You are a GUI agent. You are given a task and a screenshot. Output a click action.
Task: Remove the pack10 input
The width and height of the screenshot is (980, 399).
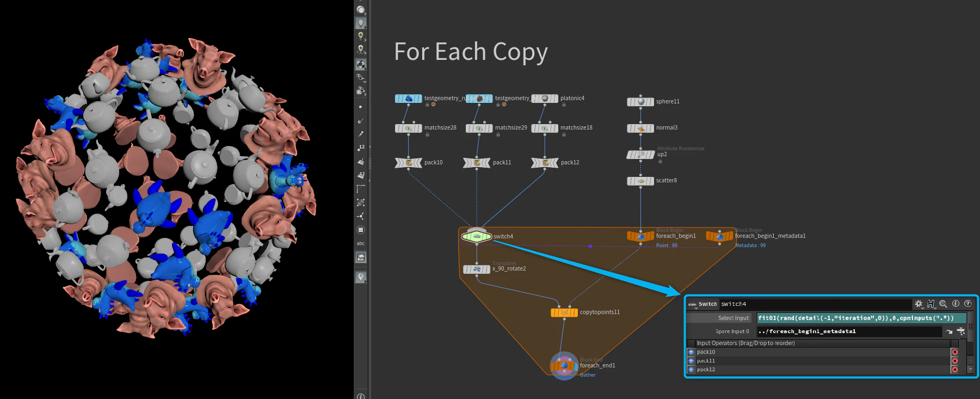pos(954,352)
